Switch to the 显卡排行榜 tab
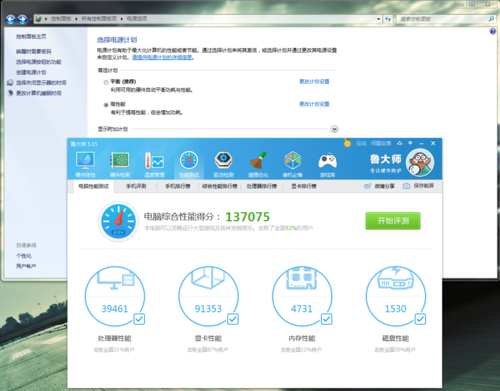 [304, 186]
